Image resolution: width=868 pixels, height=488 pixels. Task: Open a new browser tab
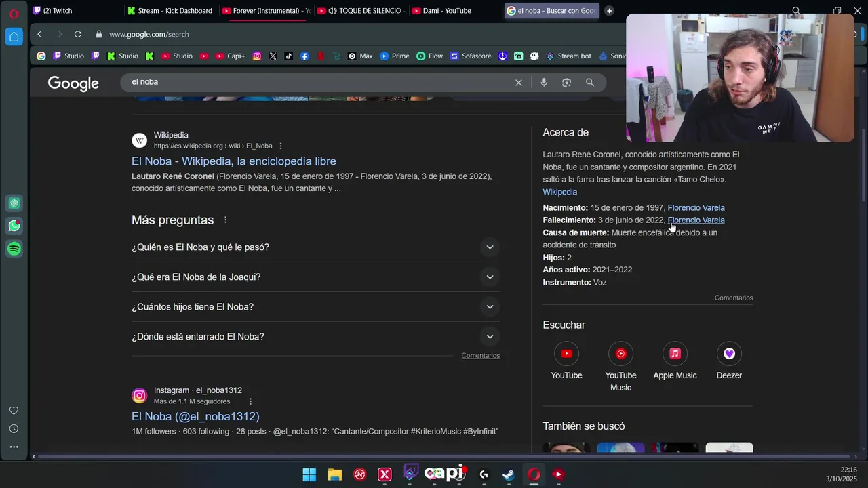click(609, 11)
